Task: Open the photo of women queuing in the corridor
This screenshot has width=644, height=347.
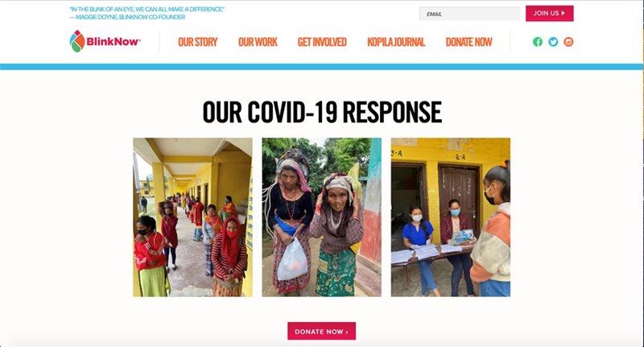Action: (192, 217)
